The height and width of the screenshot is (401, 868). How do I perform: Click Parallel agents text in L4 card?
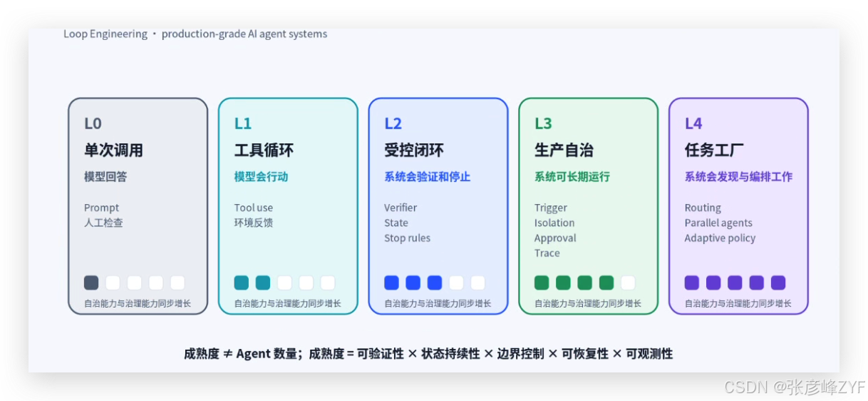click(718, 223)
